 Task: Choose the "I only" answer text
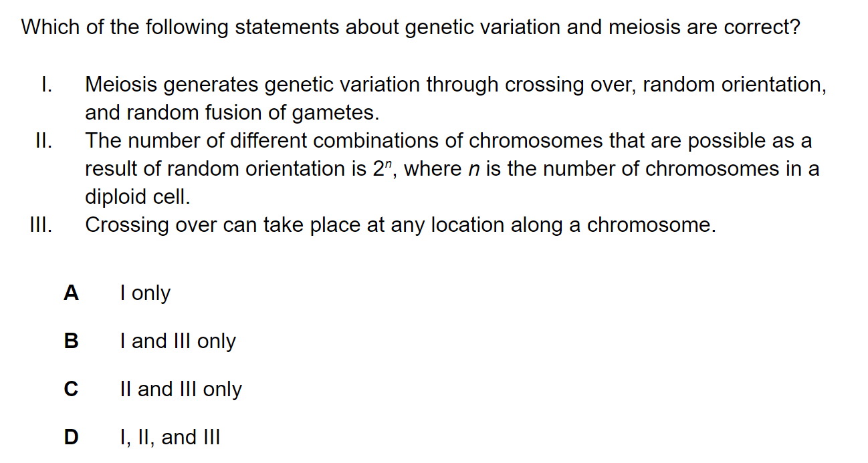point(145,293)
